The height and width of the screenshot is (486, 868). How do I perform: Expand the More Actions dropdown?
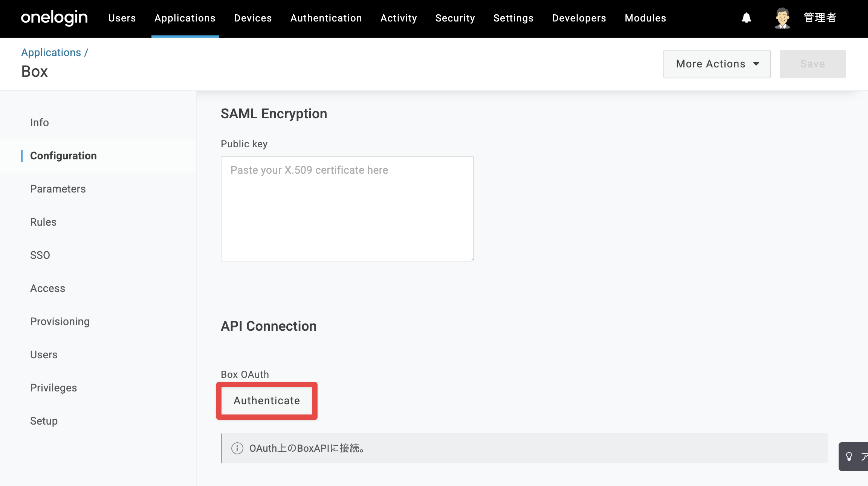click(717, 64)
